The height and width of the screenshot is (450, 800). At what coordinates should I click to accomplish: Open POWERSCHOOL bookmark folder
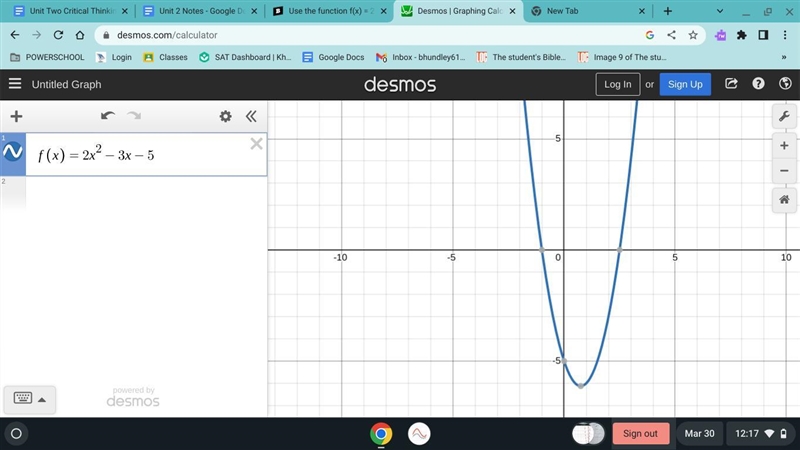pos(47,57)
